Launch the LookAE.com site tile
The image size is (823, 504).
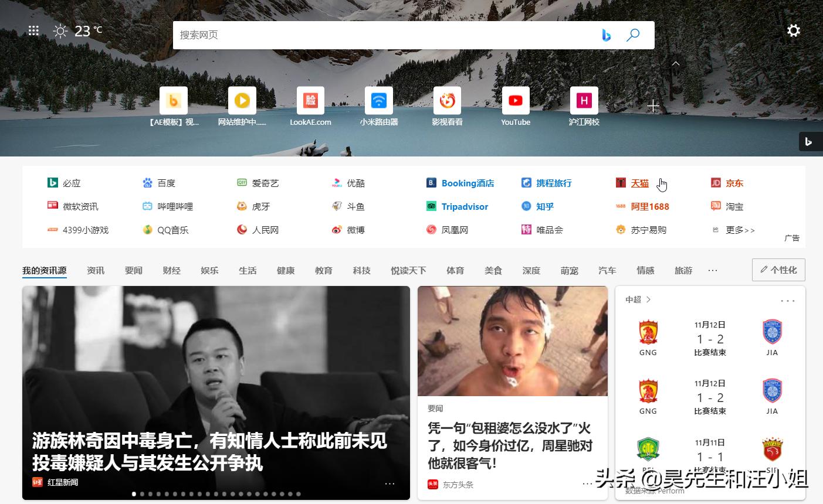coord(310,100)
